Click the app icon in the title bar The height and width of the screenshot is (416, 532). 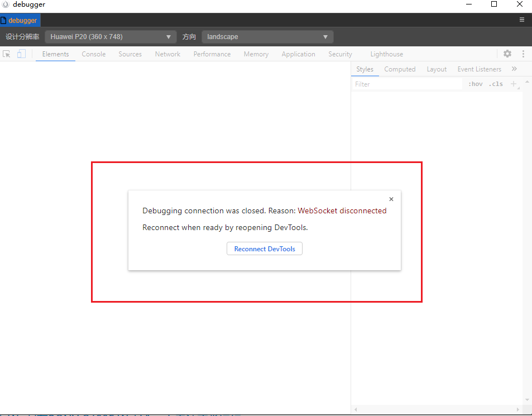point(6,4)
